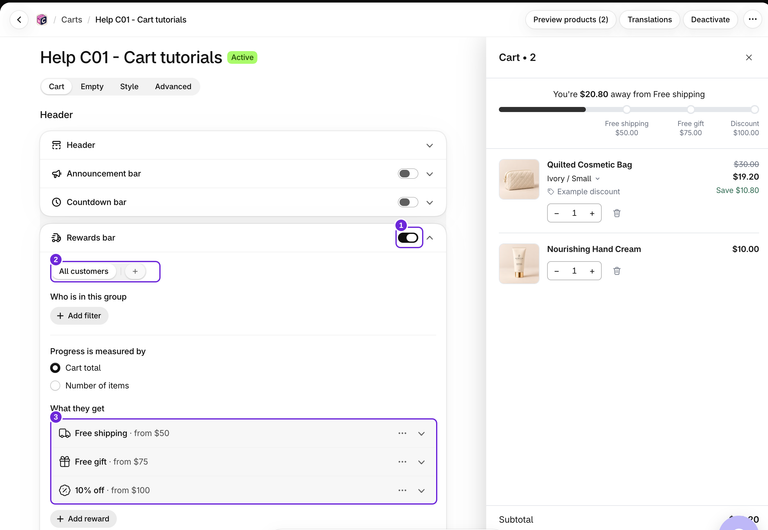The height and width of the screenshot is (530, 768).
Task: Click the Free gift box icon
Action: (x=65, y=462)
